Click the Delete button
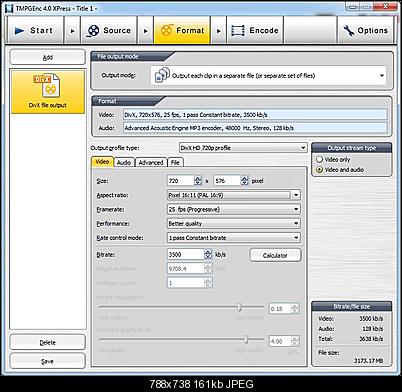402x392 pixels. click(x=48, y=342)
